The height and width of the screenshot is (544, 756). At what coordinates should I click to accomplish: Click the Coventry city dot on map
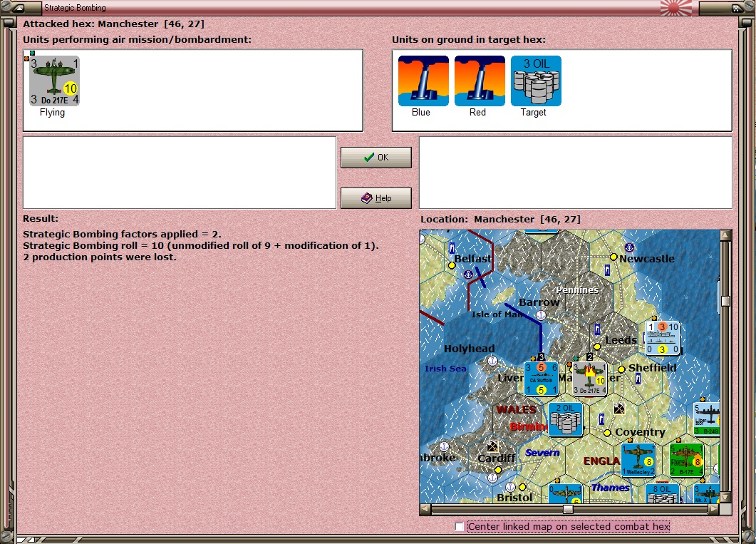pyautogui.click(x=608, y=433)
